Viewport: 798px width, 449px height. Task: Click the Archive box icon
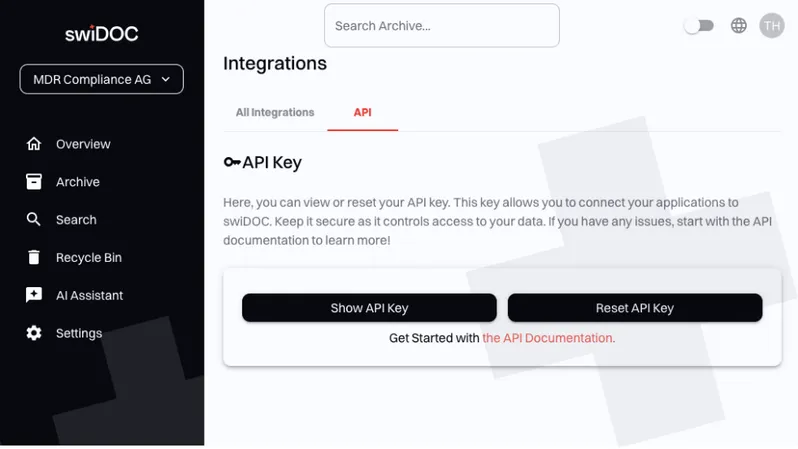point(34,182)
